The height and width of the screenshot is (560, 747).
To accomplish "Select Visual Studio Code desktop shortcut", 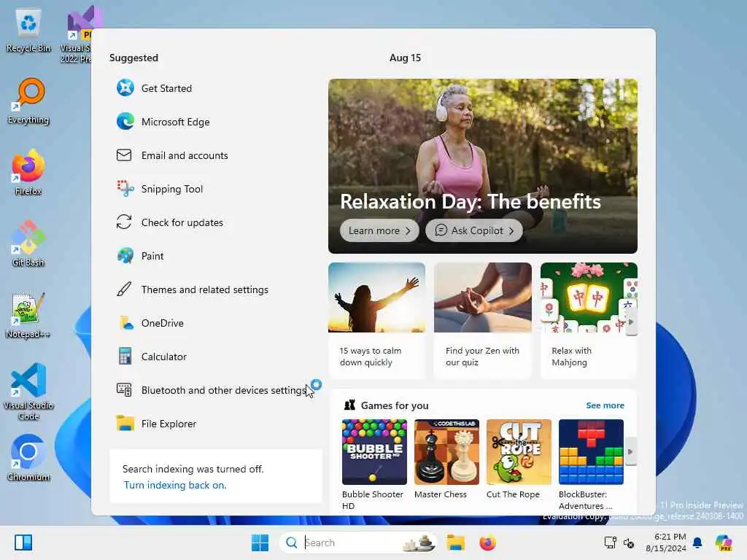I will coord(28,392).
